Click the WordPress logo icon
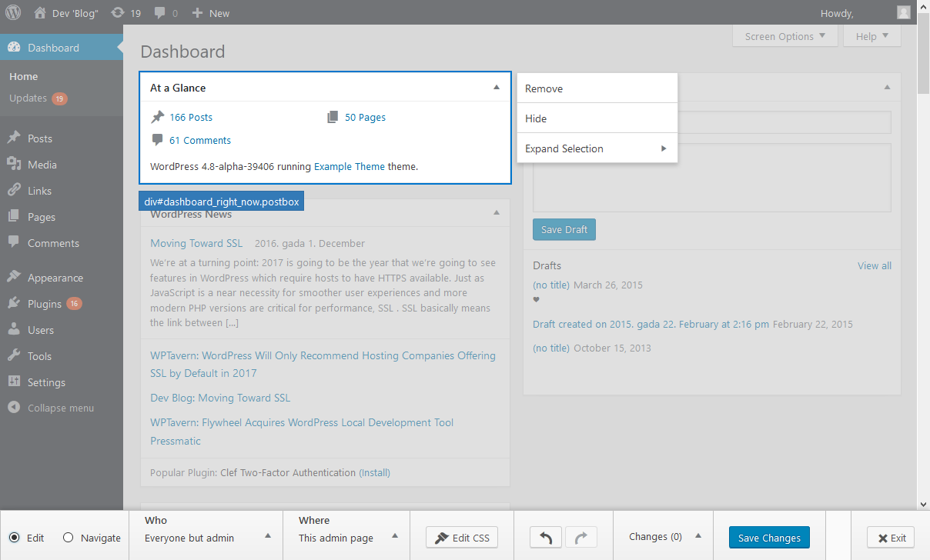 13,12
